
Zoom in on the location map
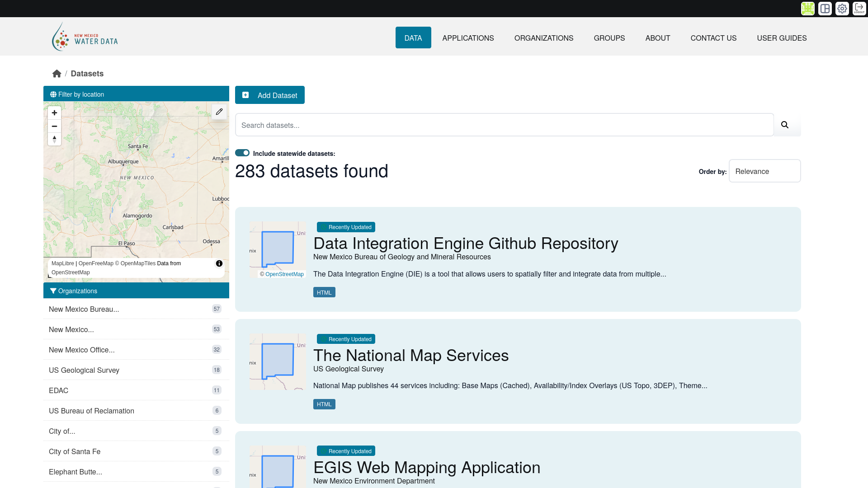(54, 113)
